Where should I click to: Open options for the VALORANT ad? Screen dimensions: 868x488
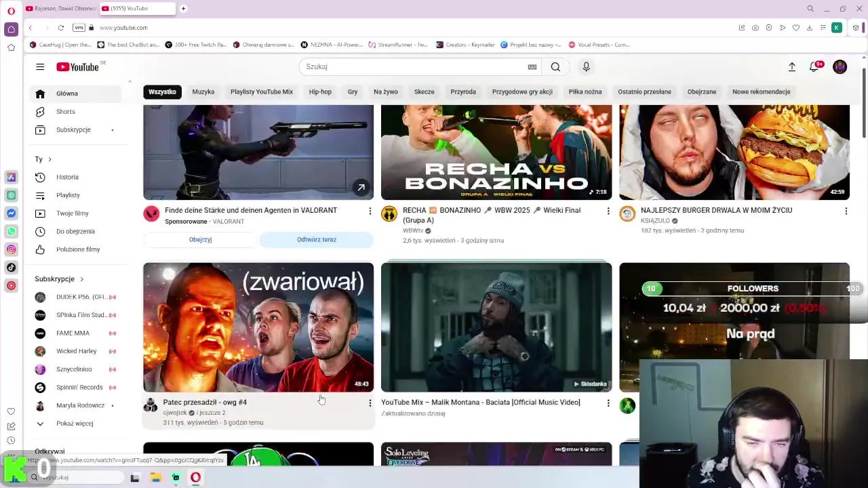tap(370, 211)
